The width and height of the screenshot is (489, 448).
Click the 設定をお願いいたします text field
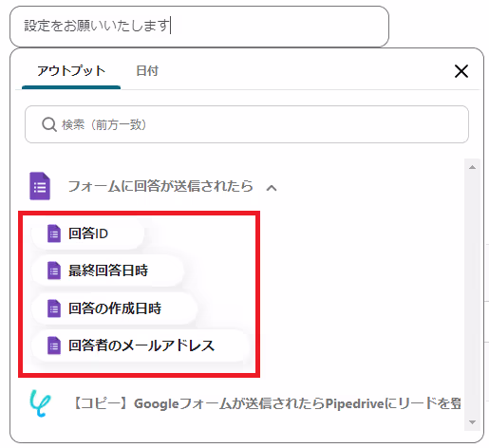coord(199,27)
